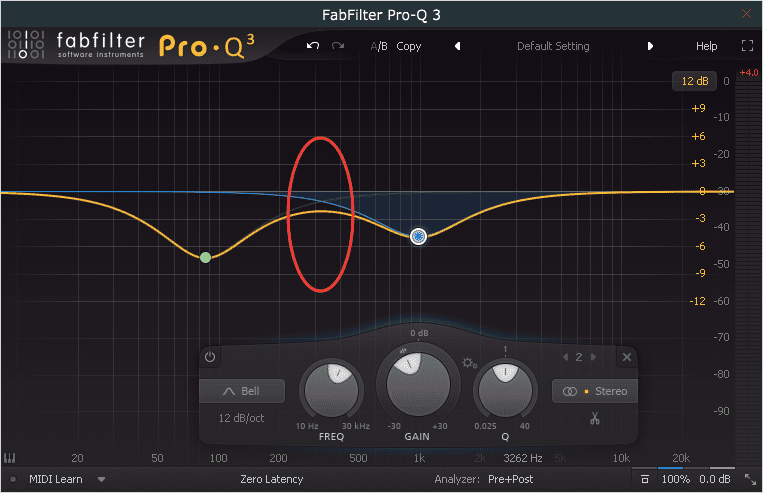Click the Copy button
763x493 pixels.
(409, 46)
